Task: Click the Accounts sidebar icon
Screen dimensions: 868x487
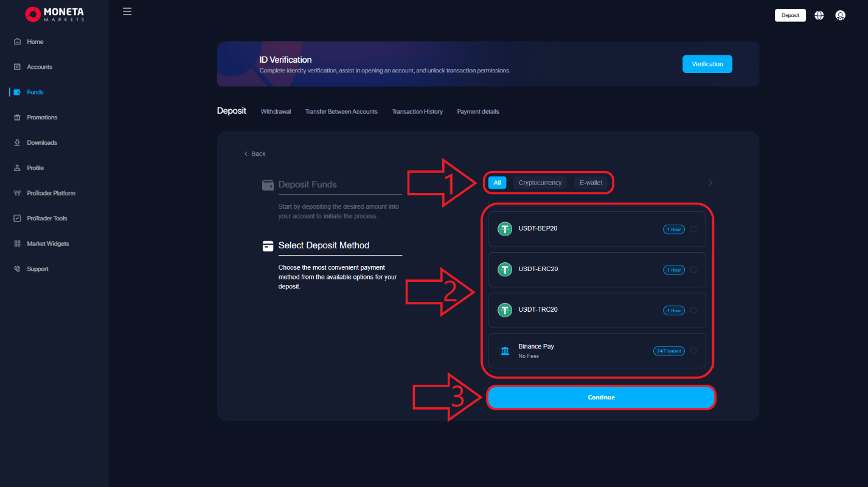Action: point(17,67)
